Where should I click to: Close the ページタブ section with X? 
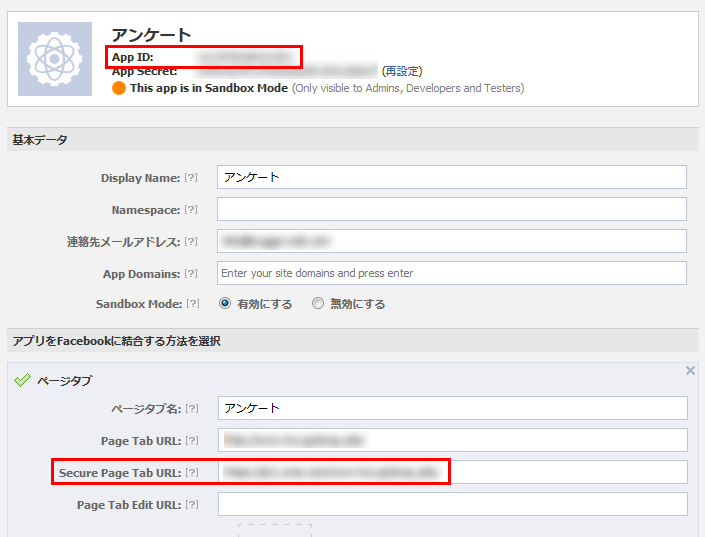(690, 371)
